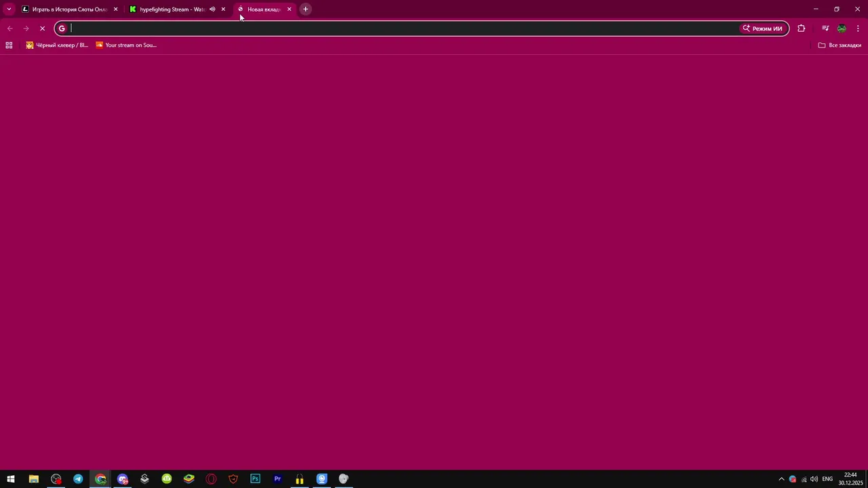Open BlueStacks from taskbar
This screenshot has height=488, width=868.
[189, 479]
